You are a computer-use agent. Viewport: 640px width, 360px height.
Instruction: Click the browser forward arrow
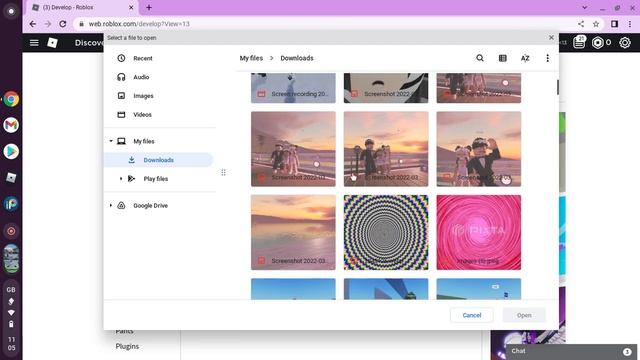coord(48,24)
